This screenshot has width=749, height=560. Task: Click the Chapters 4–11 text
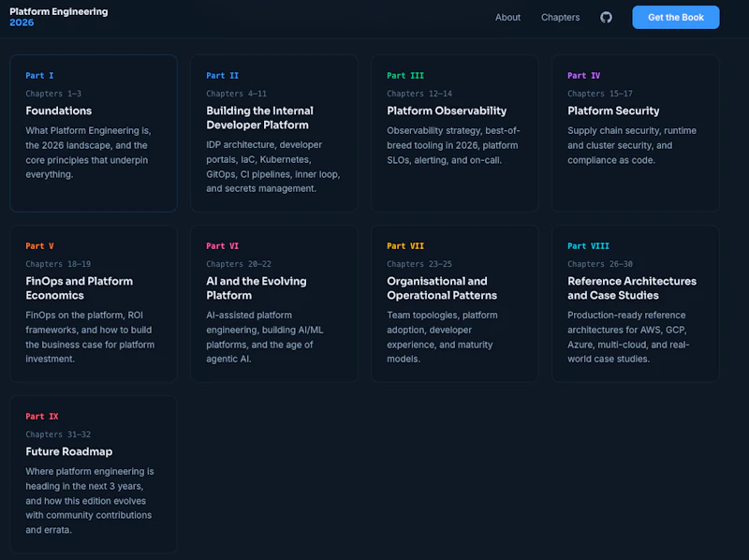237,94
